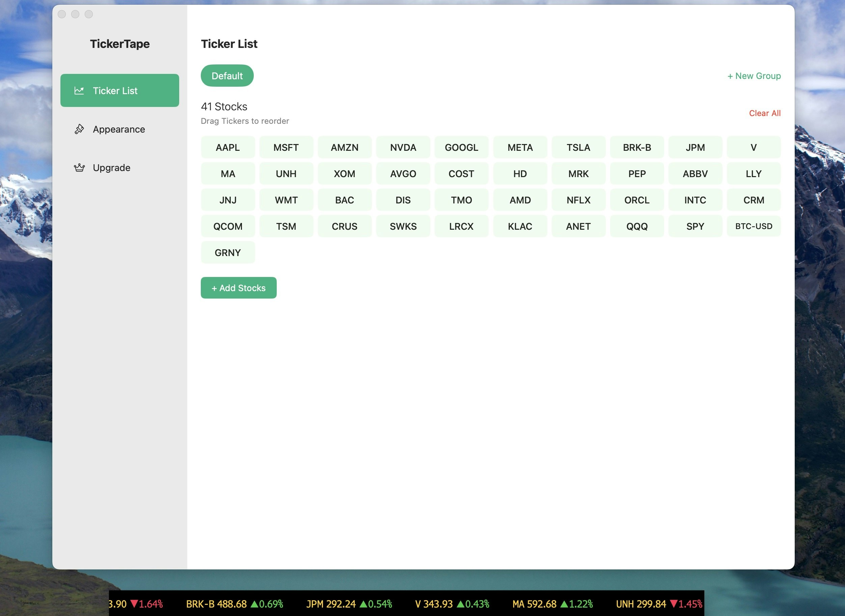Switch to the Ticker List section
The width and height of the screenshot is (845, 616).
click(x=120, y=91)
